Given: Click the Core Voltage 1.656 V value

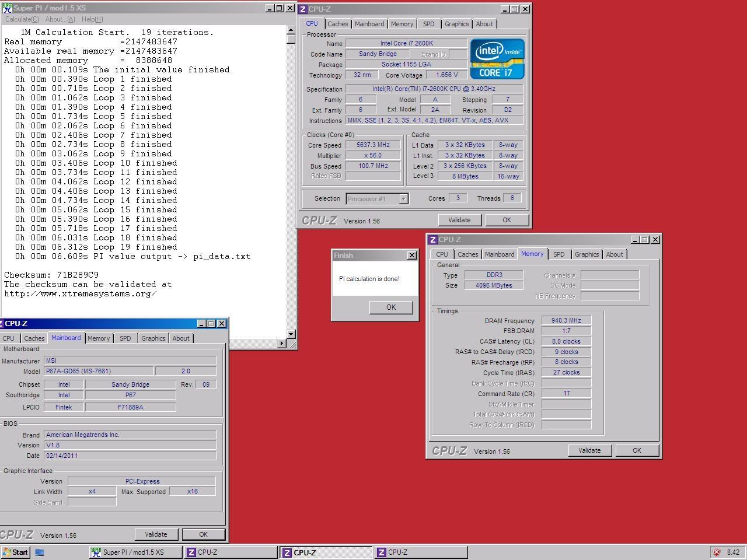Looking at the screenshot, I should click(447, 75).
